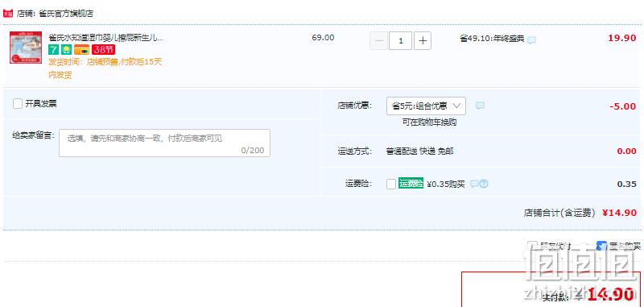This screenshot has height=307, width=644.
Task: Click the red item price 19.90
Action: click(621, 38)
